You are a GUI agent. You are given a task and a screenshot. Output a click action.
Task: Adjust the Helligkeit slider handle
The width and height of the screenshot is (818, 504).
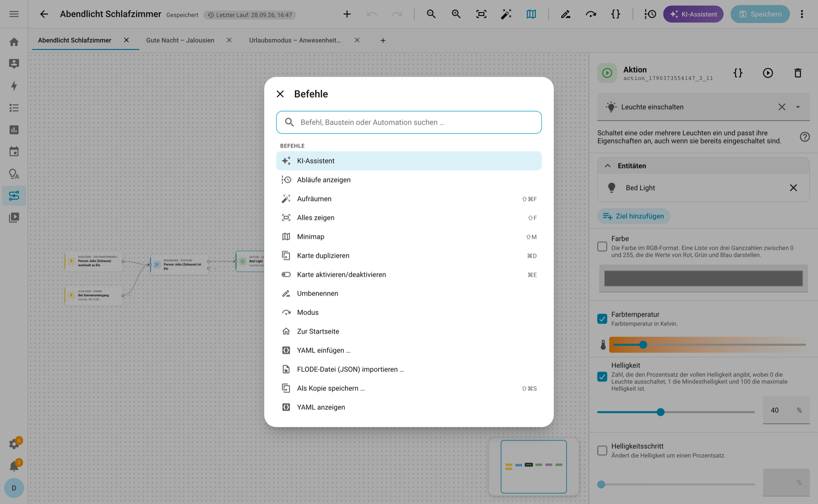click(661, 412)
